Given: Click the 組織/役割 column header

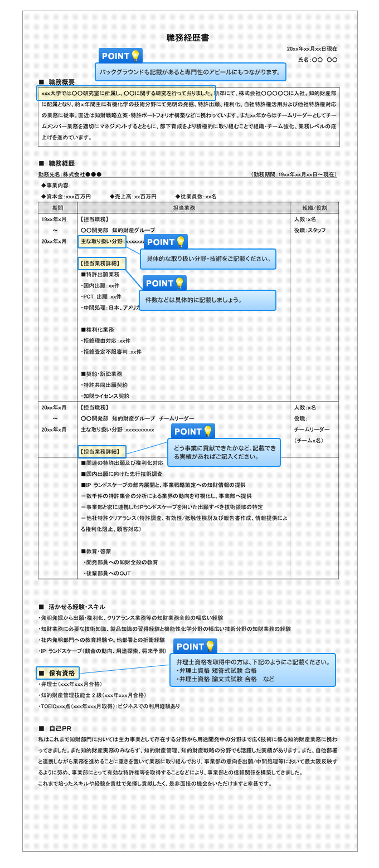Looking at the screenshot, I should 314,208.
